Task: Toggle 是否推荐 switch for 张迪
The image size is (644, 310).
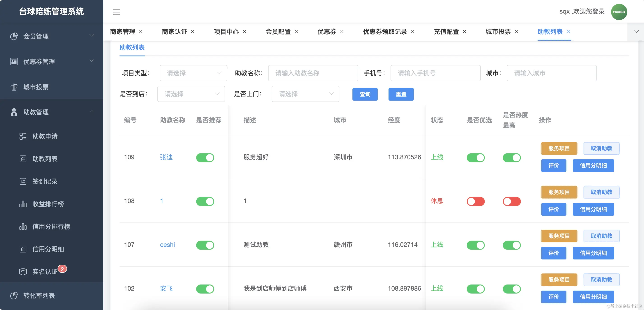Action: point(205,158)
